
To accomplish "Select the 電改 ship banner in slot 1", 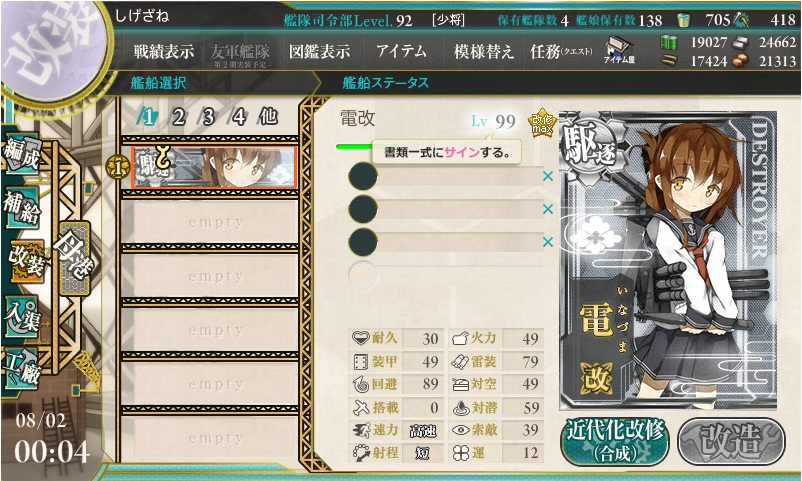I will pyautogui.click(x=214, y=167).
